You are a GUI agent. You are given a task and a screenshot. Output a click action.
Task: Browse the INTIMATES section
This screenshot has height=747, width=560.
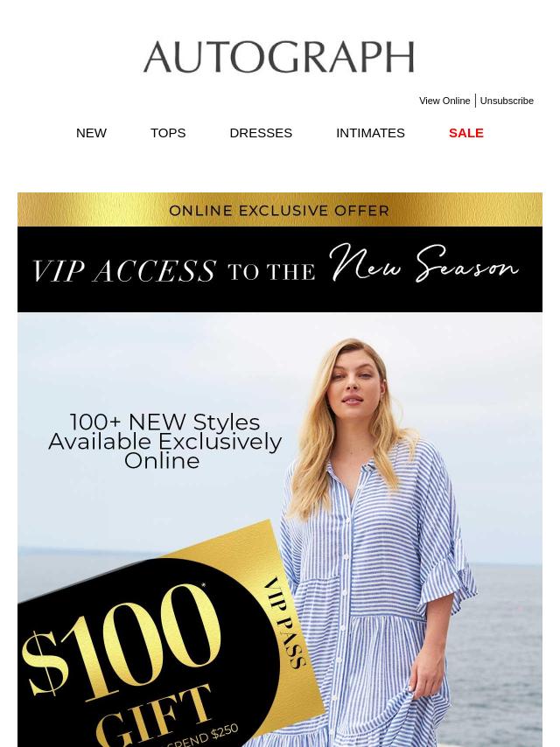pos(370,133)
